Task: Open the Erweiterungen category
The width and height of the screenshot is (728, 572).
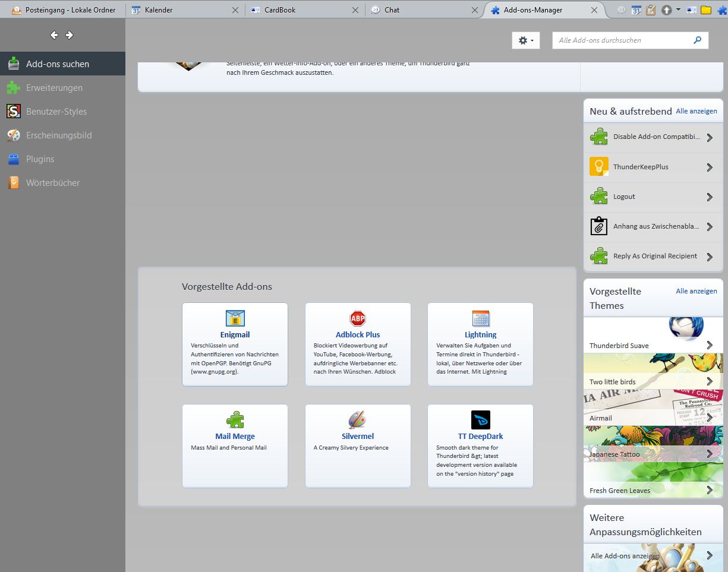Action: 62,87
